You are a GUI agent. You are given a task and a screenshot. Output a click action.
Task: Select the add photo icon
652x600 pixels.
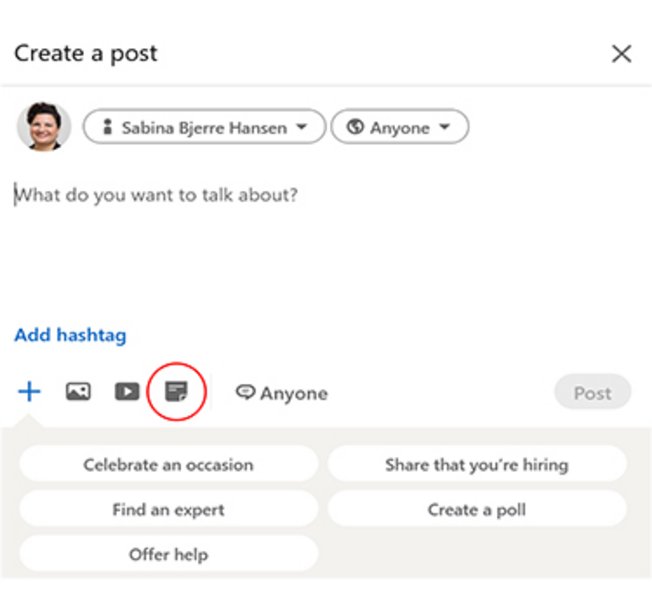point(78,392)
